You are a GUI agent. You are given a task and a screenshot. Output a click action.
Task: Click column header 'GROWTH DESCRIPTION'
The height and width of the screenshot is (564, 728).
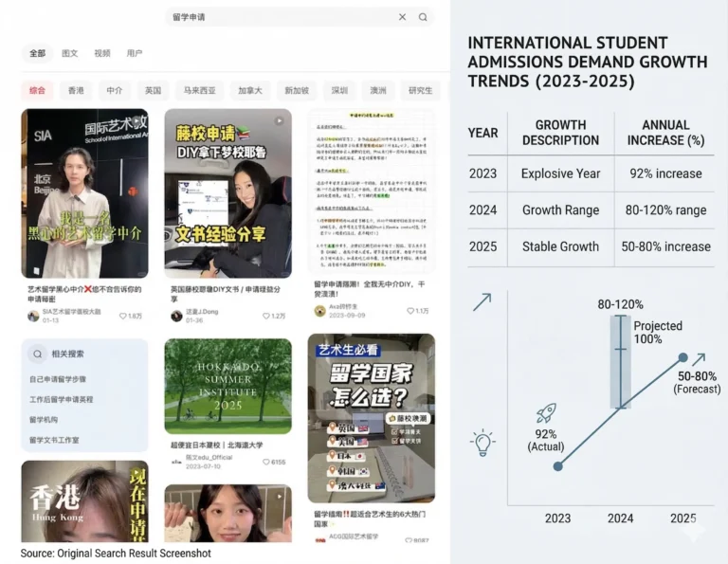click(x=560, y=133)
